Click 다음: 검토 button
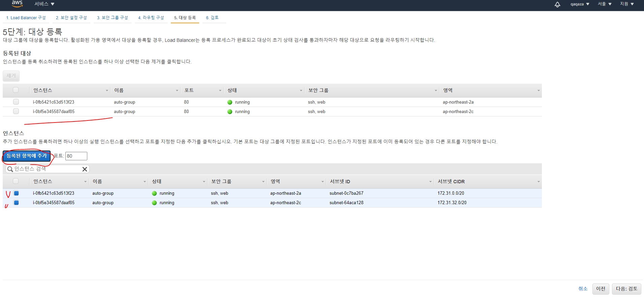Viewport: 644px width, 299px height. 626,289
